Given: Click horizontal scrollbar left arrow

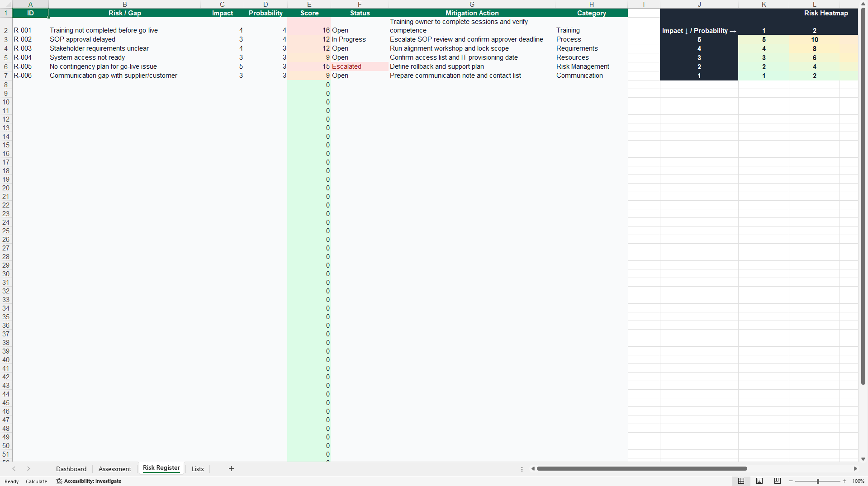Looking at the screenshot, I should (533, 469).
